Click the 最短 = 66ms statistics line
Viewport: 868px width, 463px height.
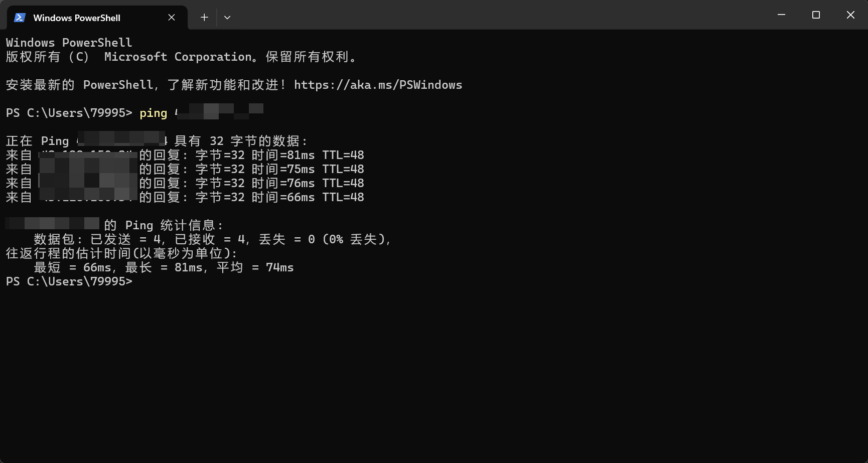pyautogui.click(x=164, y=267)
